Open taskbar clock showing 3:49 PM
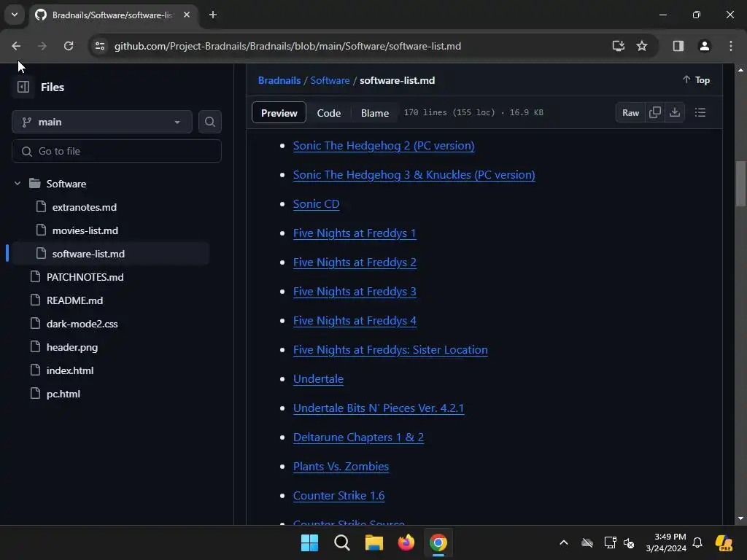This screenshot has width=747, height=560. (666, 542)
